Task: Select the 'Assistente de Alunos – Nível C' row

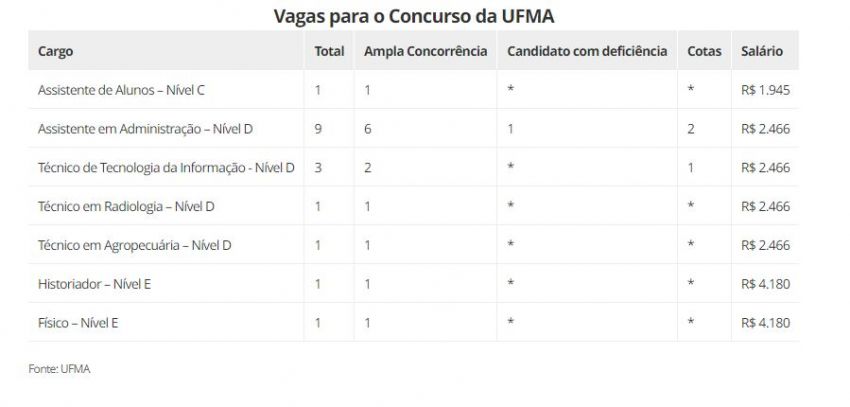Action: point(121,90)
